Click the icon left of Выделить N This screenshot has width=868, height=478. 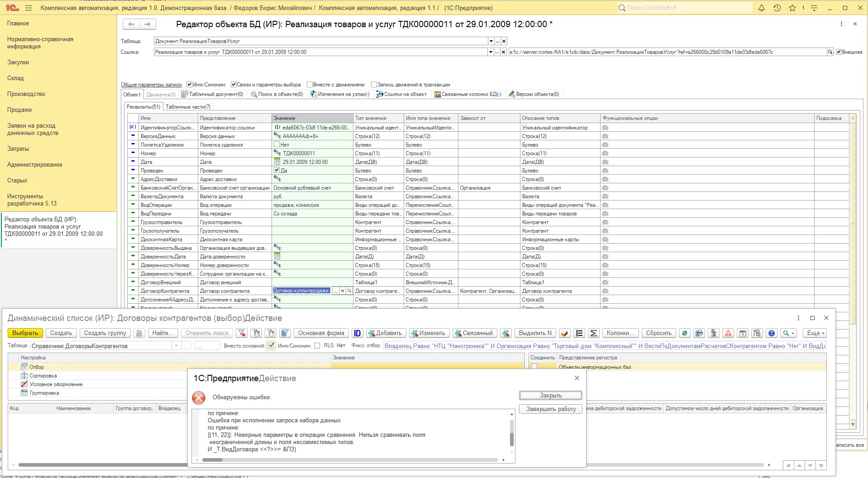506,333
